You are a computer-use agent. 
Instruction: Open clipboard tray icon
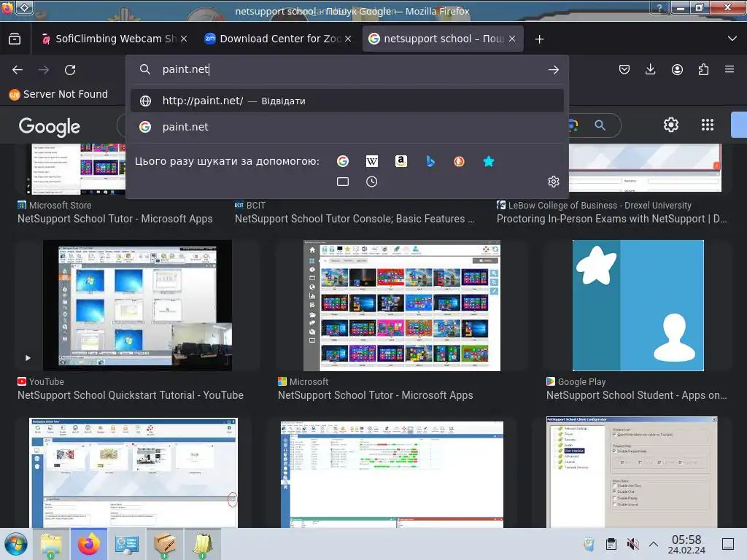pyautogui.click(x=611, y=544)
